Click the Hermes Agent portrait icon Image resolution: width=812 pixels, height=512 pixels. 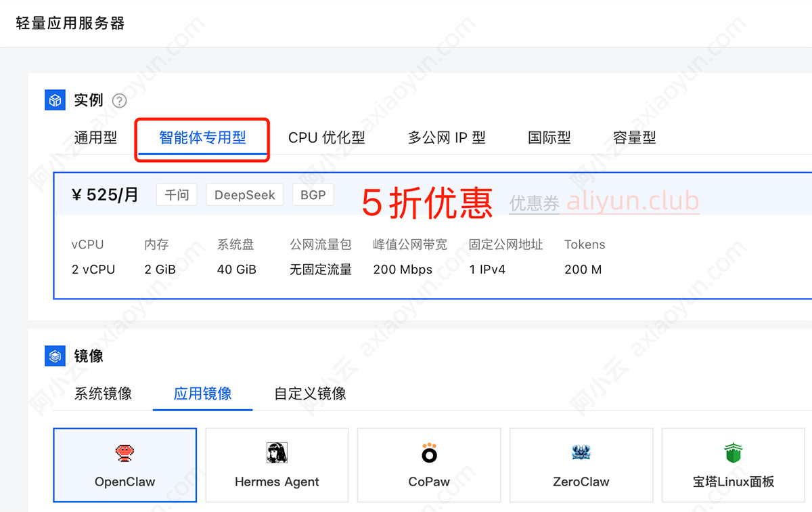(x=277, y=453)
